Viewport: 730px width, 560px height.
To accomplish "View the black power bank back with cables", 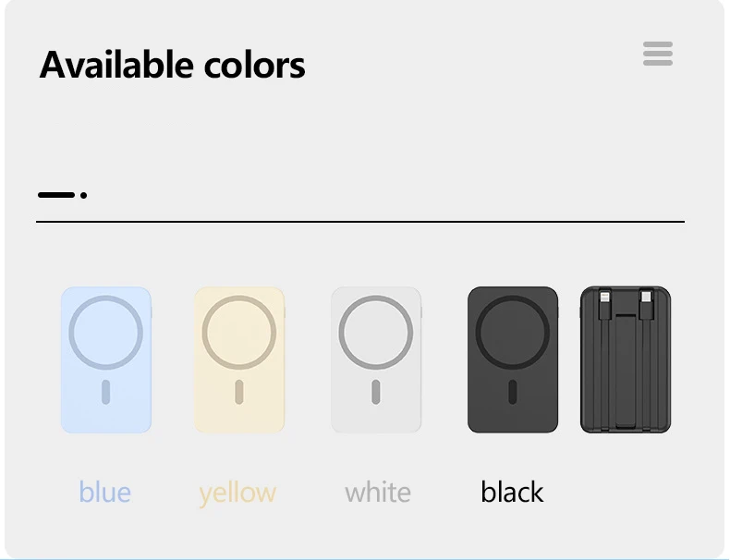I will 626,359.
